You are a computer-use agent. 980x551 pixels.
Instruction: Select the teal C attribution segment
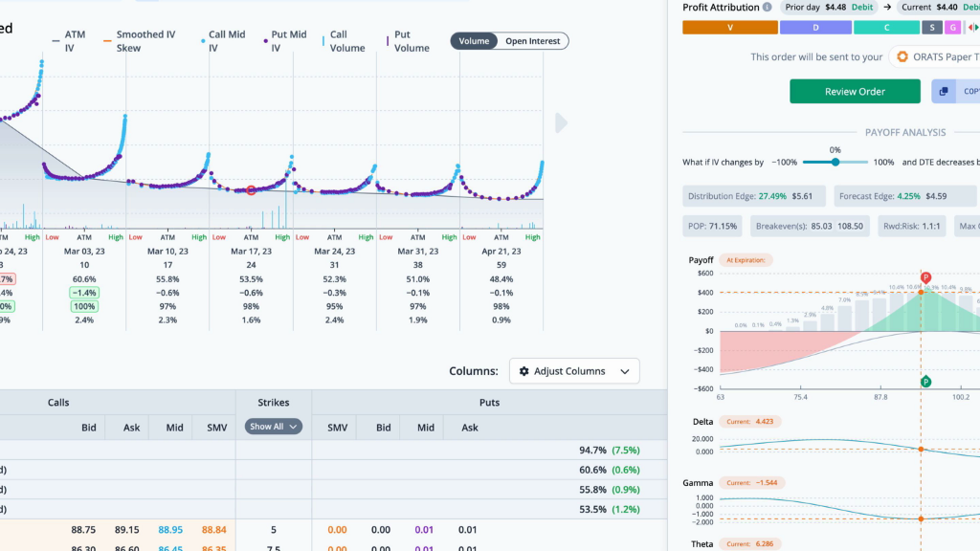pyautogui.click(x=886, y=28)
